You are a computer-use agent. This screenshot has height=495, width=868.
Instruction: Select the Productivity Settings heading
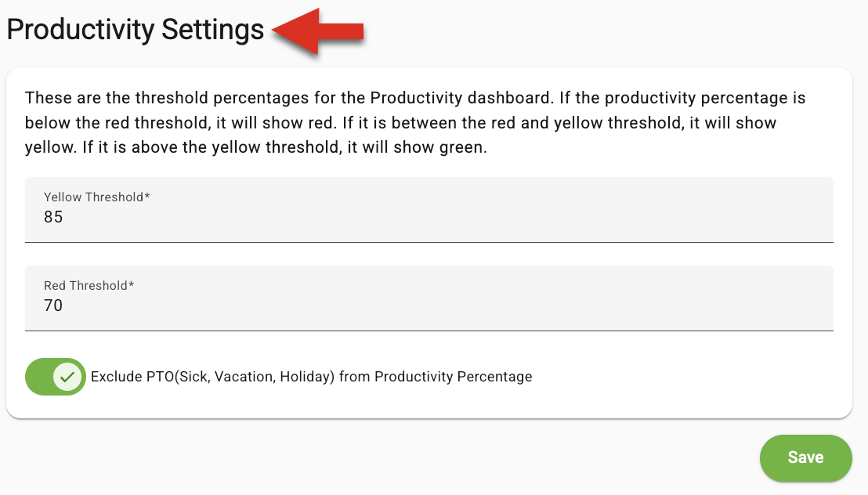(x=135, y=29)
